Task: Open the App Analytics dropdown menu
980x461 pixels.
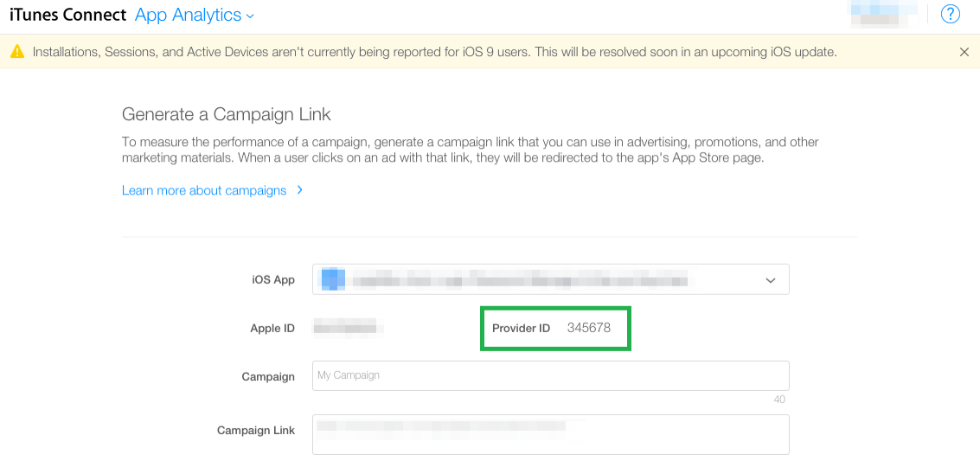Action: coord(195,15)
